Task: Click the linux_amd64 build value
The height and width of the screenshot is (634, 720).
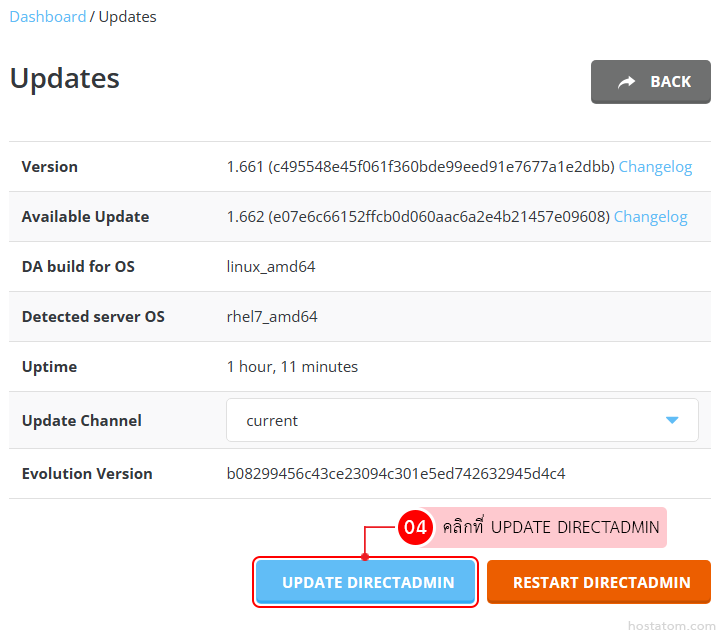Action: pos(271,267)
